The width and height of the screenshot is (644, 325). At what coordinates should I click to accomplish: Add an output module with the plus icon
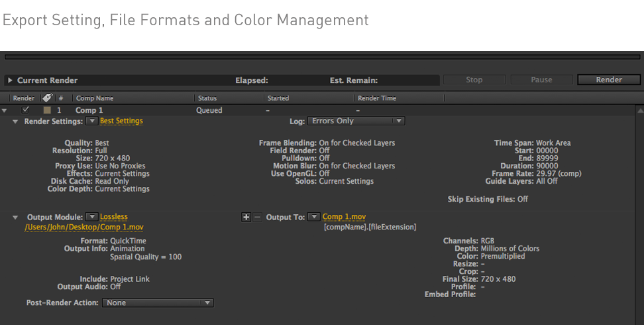click(246, 217)
